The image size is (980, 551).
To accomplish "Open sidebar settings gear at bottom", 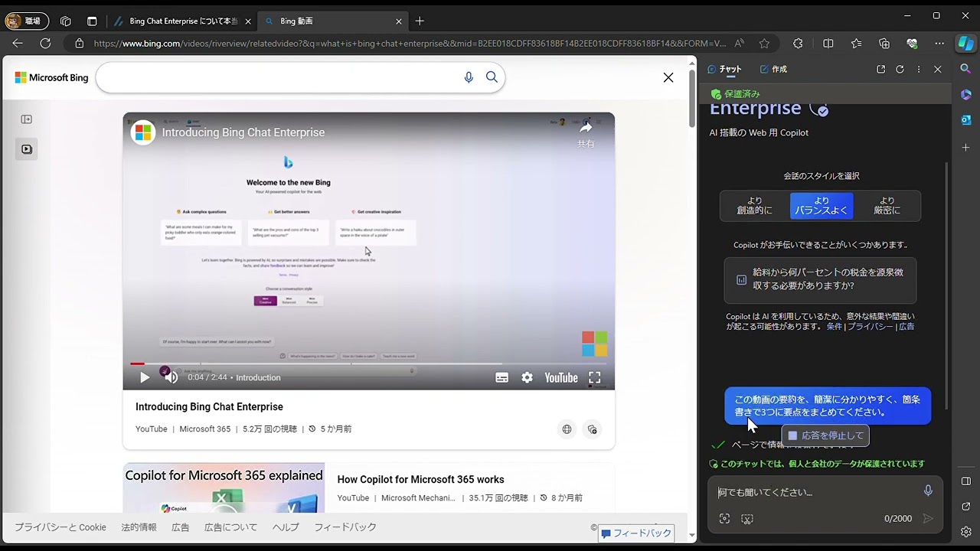I will tap(965, 532).
